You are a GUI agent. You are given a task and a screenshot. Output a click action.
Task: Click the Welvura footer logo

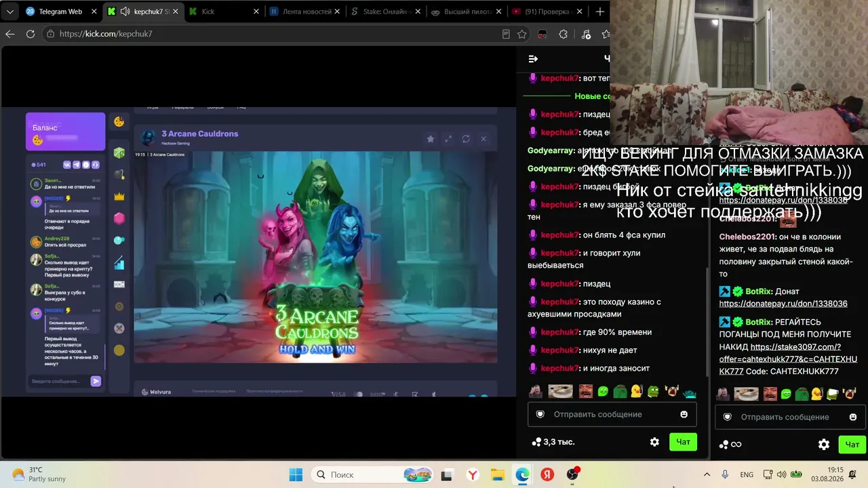point(156,391)
